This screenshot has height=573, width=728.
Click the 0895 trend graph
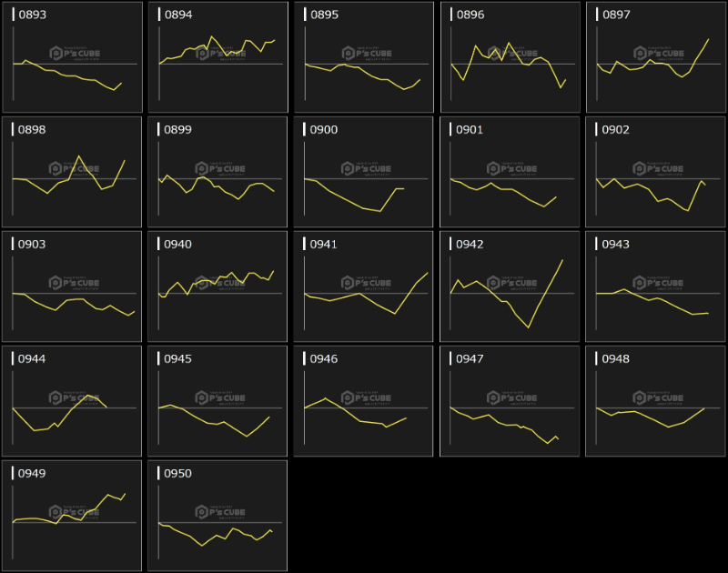click(x=364, y=57)
